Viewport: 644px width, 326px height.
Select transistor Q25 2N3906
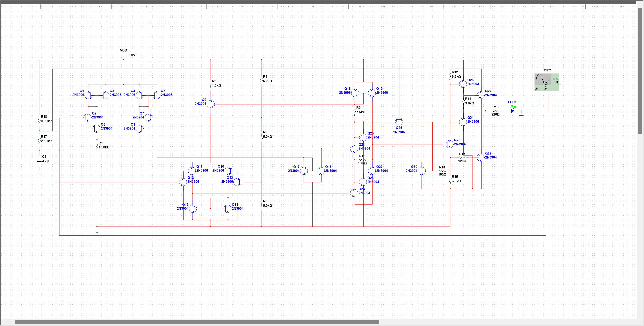click(399, 122)
